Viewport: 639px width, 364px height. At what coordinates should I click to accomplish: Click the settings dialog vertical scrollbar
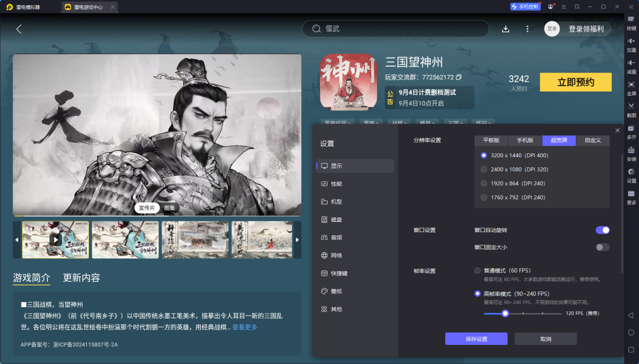pos(622,214)
